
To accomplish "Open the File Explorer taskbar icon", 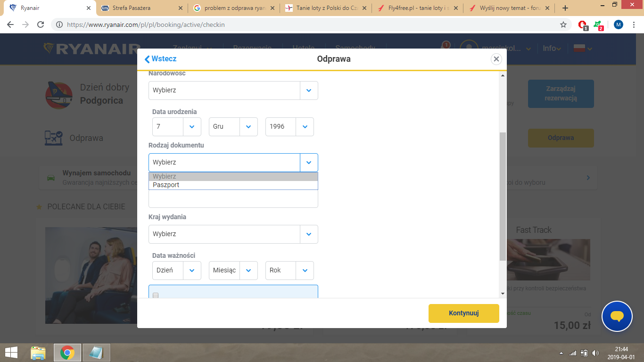I will (x=38, y=352).
